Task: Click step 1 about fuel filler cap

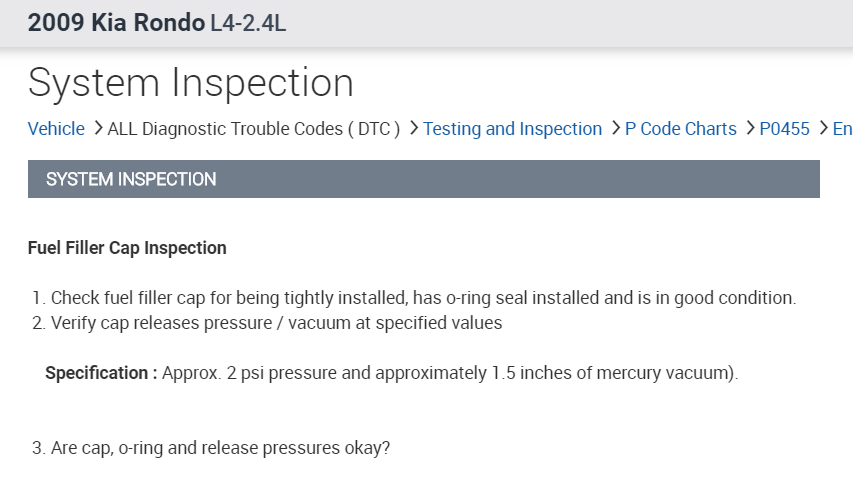Action: pos(414,298)
